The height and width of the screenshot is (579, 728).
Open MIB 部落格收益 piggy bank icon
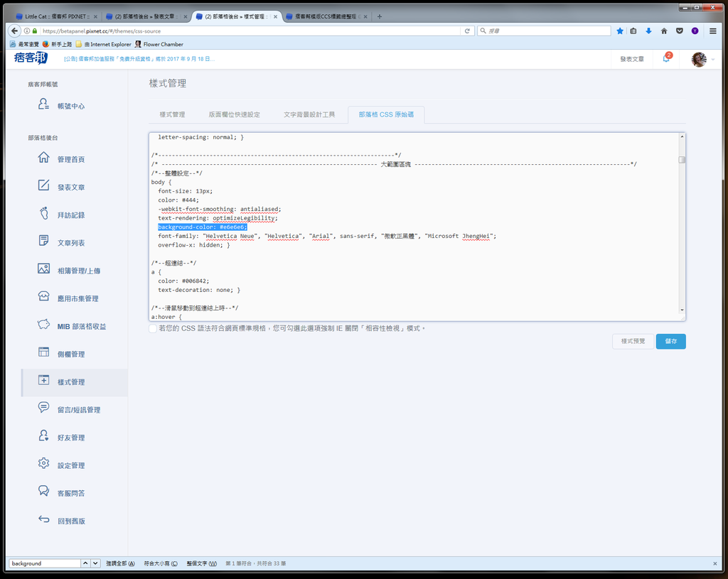click(x=43, y=325)
